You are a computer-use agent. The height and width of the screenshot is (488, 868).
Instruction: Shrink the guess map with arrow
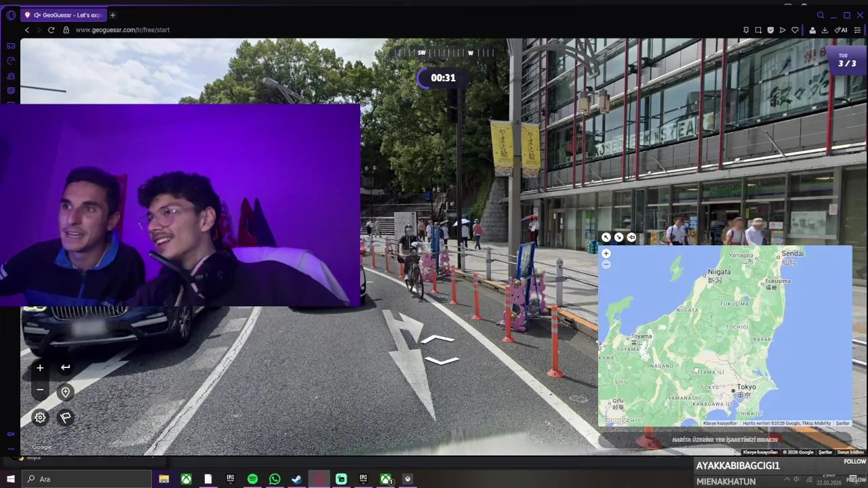(x=618, y=237)
